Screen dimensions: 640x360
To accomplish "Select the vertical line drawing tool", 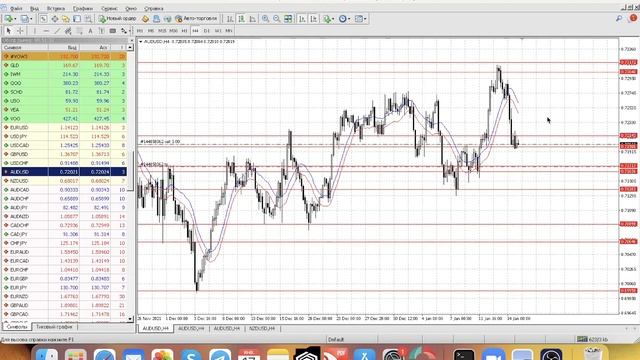I will [35, 31].
